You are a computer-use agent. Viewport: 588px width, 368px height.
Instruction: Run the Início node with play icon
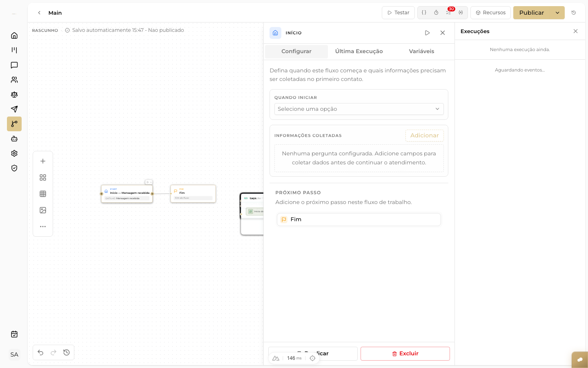click(427, 33)
